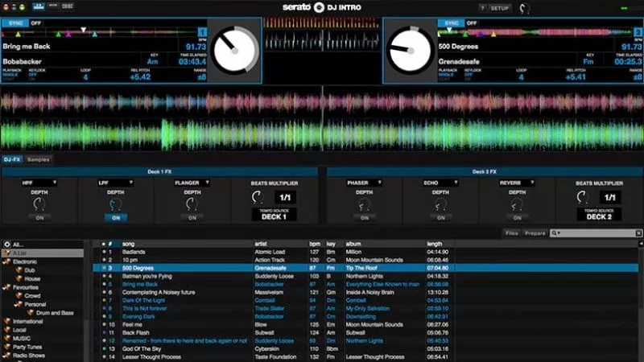The width and height of the screenshot is (644, 362).
Task: Click the status dot on Feel me row
Action: [104, 324]
